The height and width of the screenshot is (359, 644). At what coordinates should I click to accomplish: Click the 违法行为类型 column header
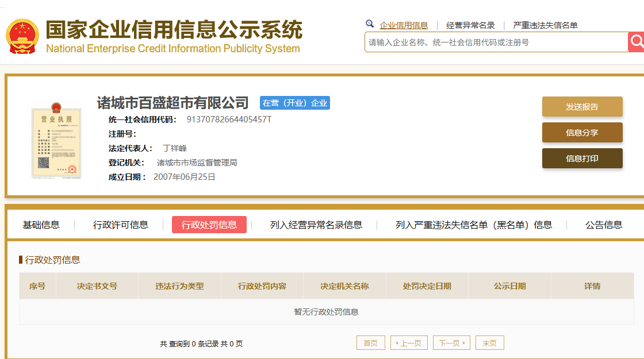pyautogui.click(x=179, y=286)
